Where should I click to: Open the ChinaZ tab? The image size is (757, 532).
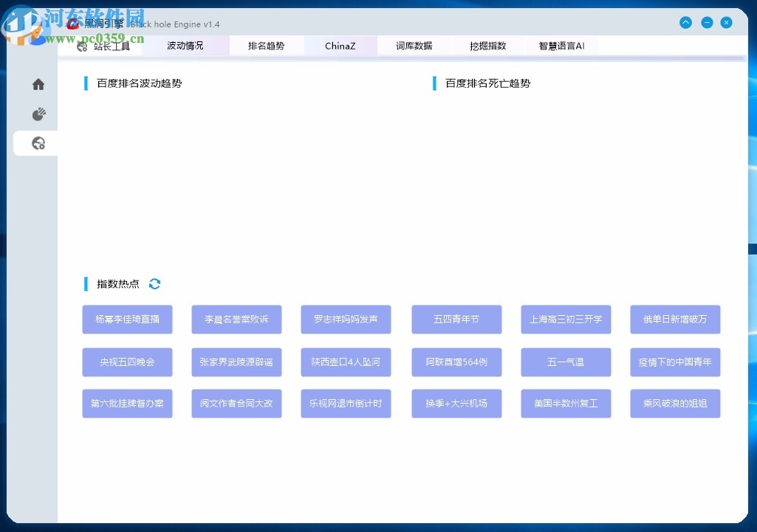(x=340, y=46)
